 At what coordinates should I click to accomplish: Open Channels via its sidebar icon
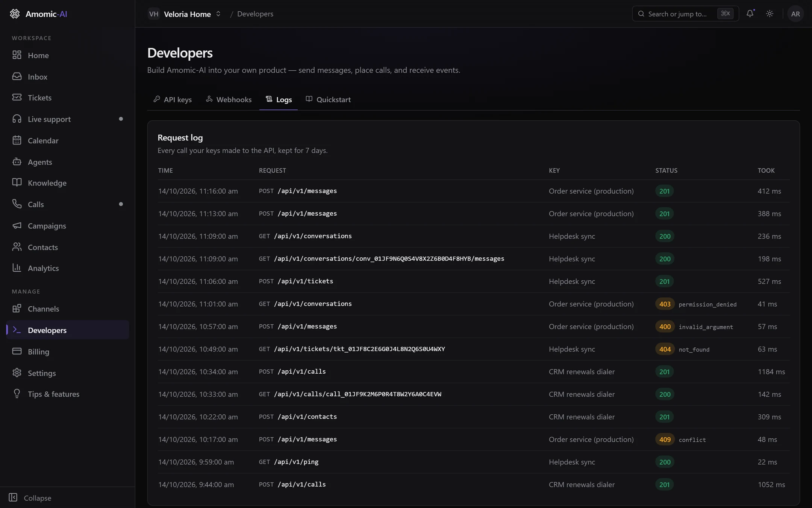point(17,309)
